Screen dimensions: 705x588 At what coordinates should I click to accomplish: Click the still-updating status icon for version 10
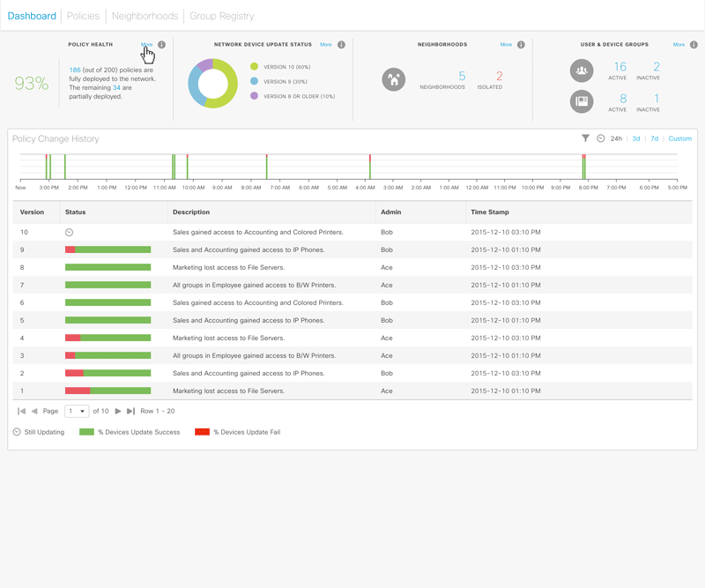pyautogui.click(x=69, y=233)
